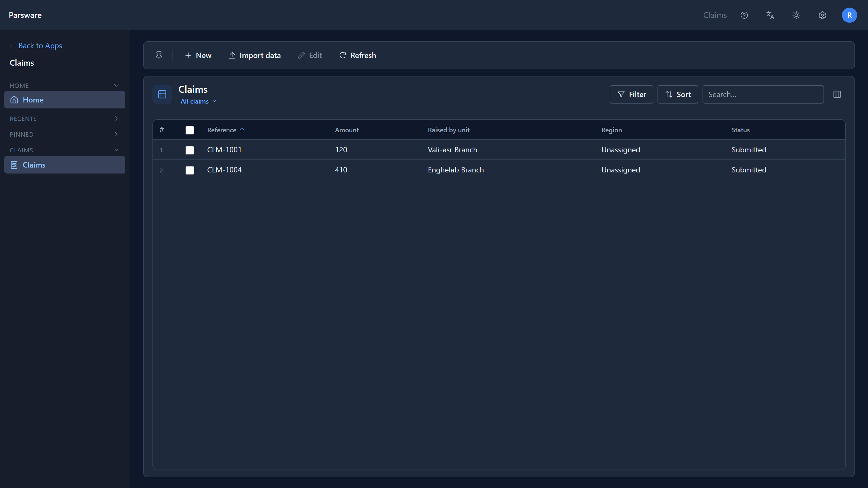Create a New claim record

click(198, 55)
